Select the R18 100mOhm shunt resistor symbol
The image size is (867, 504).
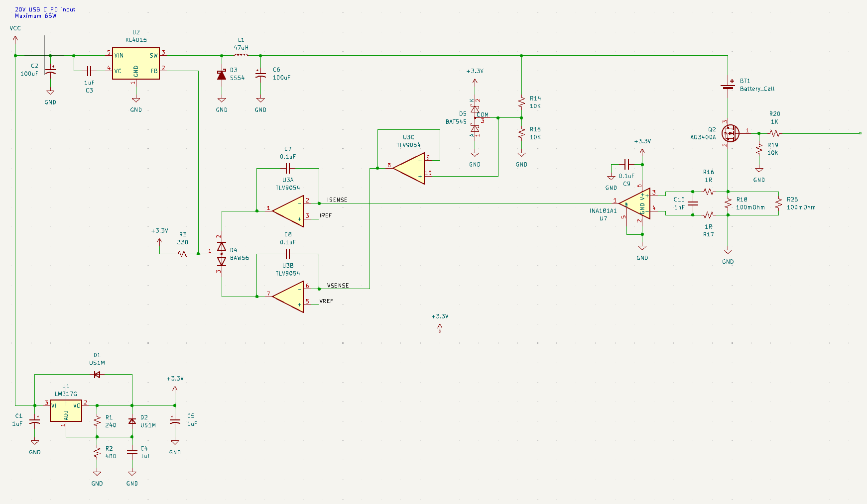pyautogui.click(x=728, y=203)
